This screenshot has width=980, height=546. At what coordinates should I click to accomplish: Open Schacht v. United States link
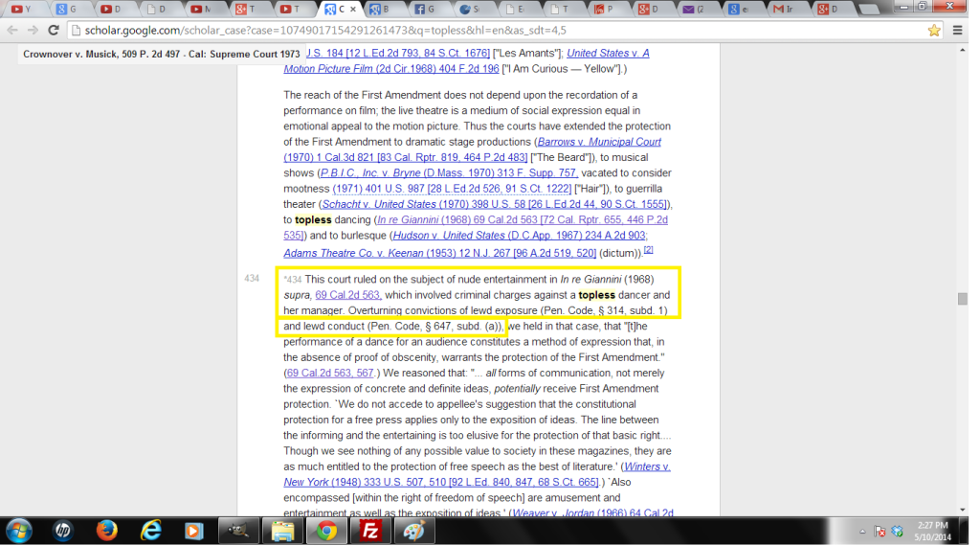(x=495, y=204)
